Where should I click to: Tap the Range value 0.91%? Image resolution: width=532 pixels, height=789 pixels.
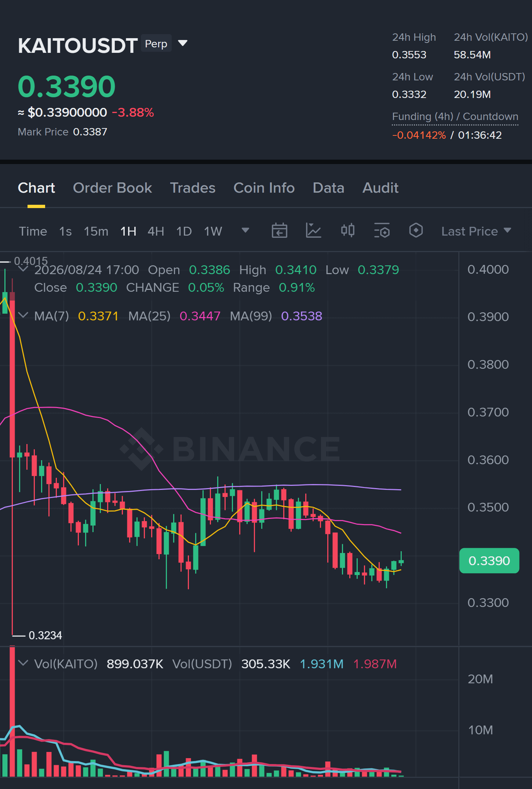[x=297, y=288]
